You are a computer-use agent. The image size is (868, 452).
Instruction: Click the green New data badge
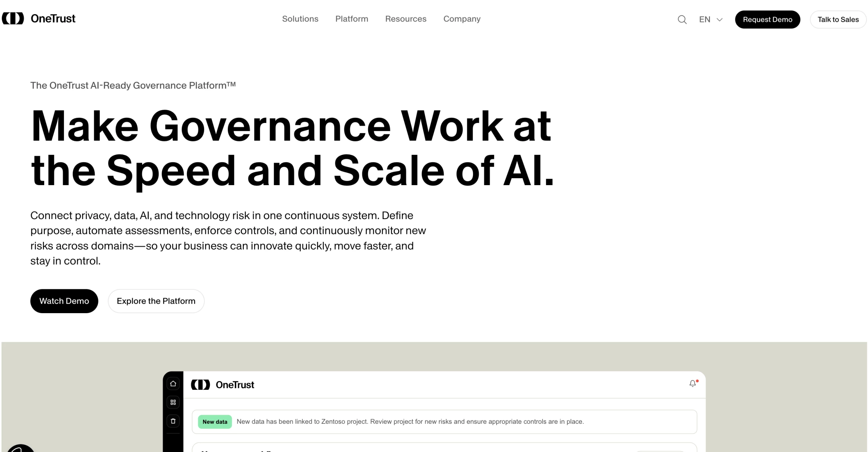(x=215, y=422)
